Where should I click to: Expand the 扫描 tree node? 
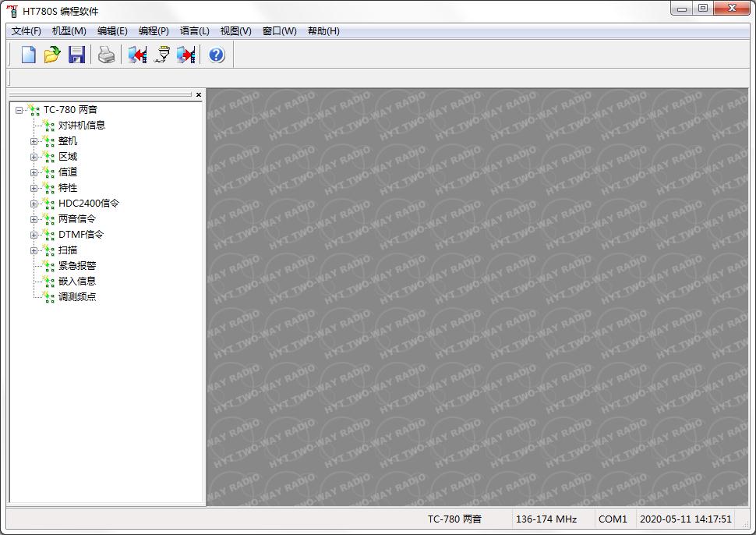point(34,250)
